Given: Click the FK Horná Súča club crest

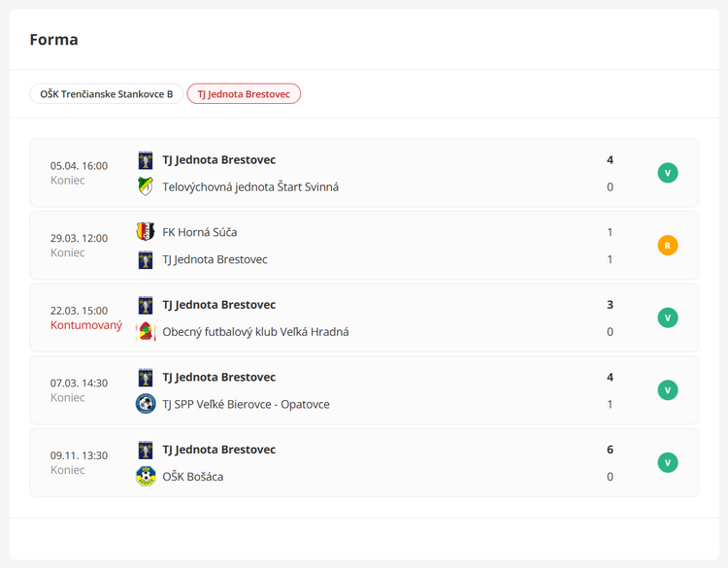Looking at the screenshot, I should tap(146, 232).
